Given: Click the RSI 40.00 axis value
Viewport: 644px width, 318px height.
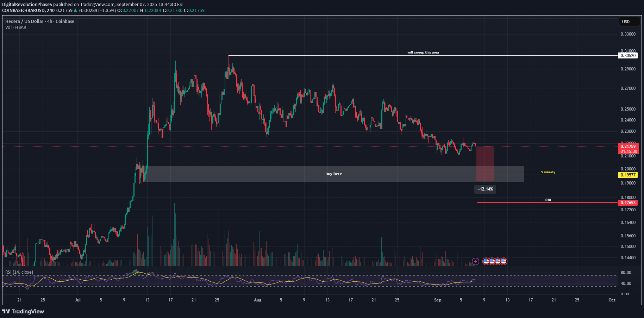Looking at the screenshot, I should (x=626, y=283).
